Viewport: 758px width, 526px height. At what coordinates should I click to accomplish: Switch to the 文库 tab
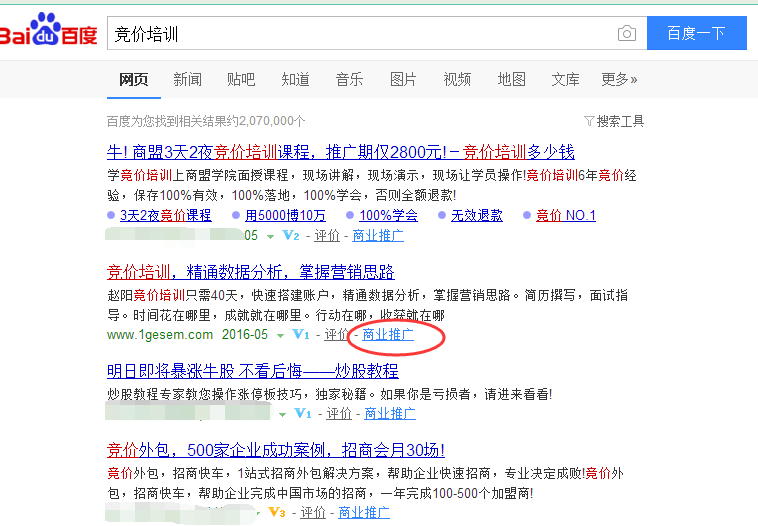pos(566,79)
